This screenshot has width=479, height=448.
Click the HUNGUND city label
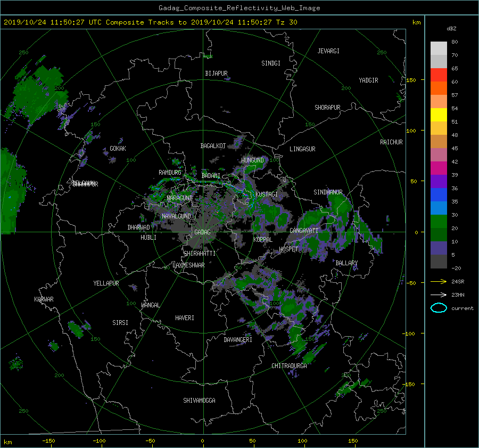coord(252,160)
